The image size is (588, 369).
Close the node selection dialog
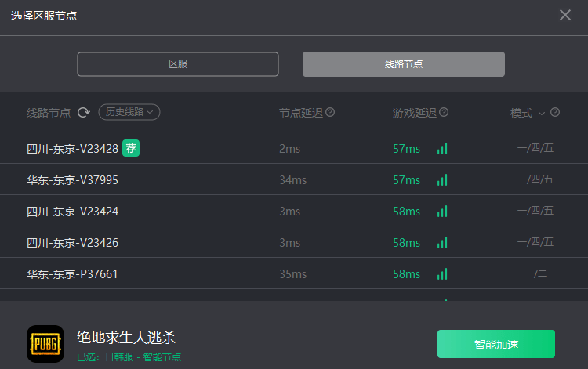(565, 15)
